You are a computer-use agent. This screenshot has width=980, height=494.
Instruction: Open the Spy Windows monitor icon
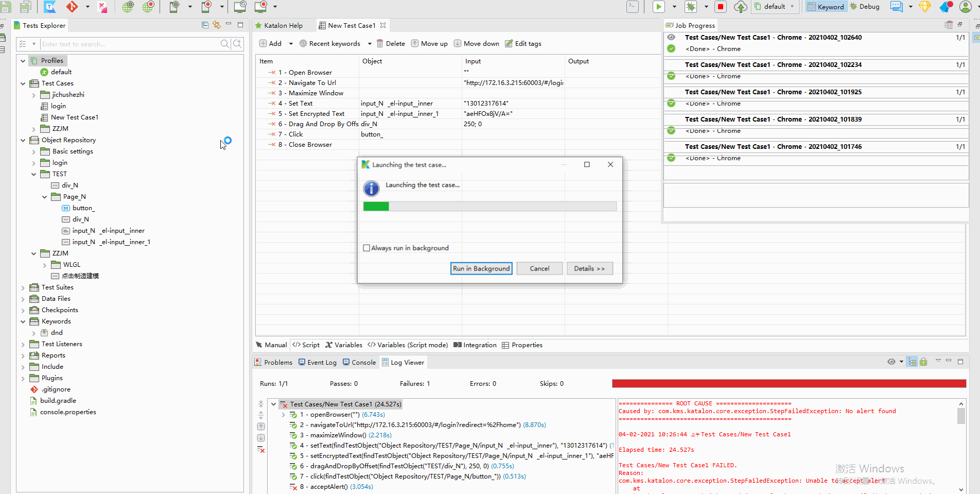pos(240,7)
